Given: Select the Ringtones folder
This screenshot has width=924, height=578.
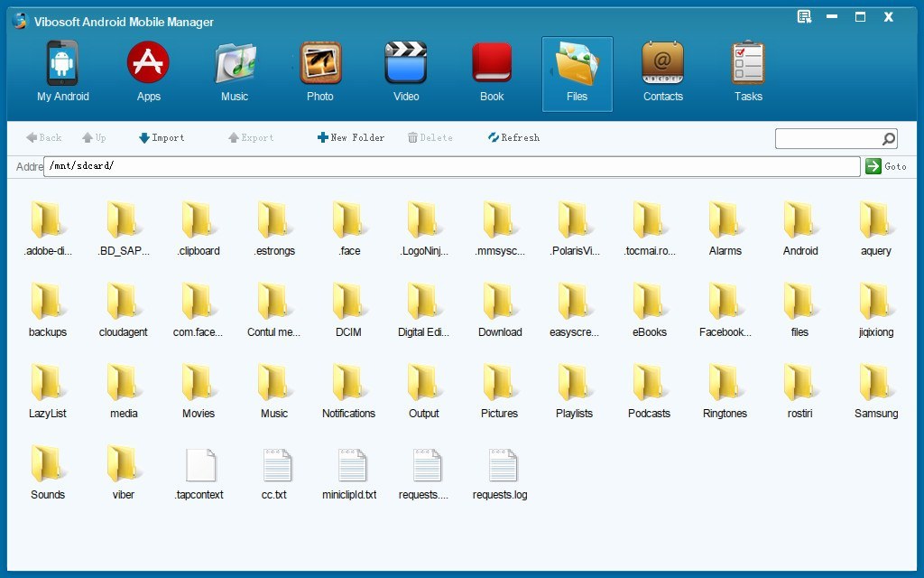Looking at the screenshot, I should [x=725, y=392].
